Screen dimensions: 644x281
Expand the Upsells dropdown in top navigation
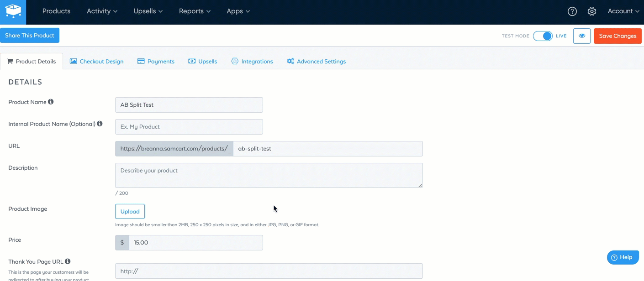148,11
